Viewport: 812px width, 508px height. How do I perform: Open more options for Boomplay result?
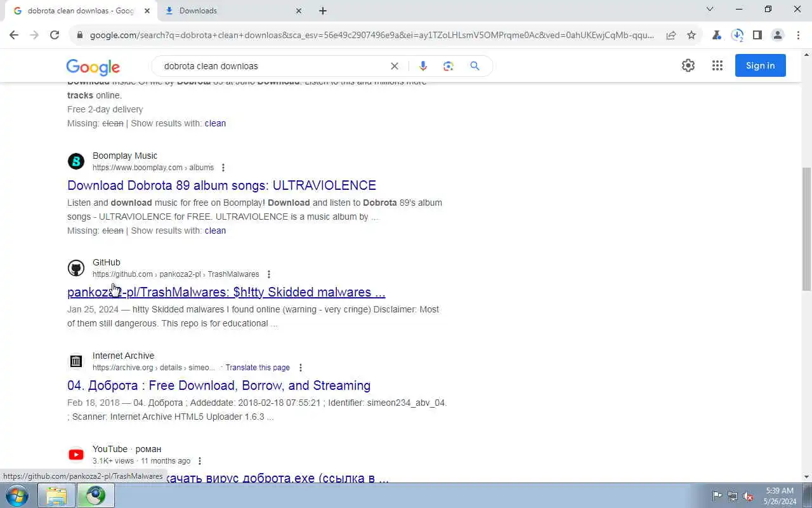[223, 168]
